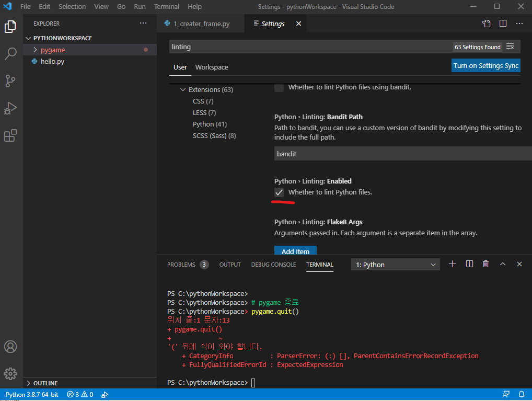Select Python (41) settings category
The height and width of the screenshot is (401, 532).
[x=210, y=124]
